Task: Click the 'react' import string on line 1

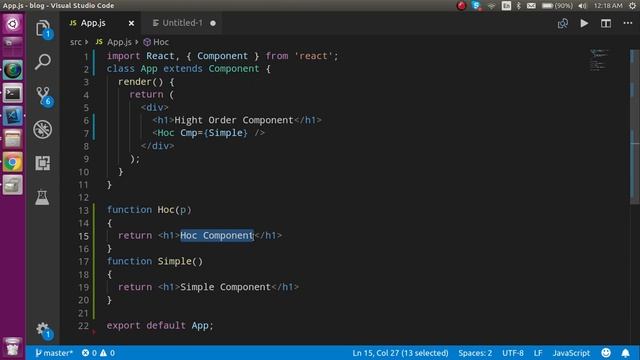Action: click(313, 56)
